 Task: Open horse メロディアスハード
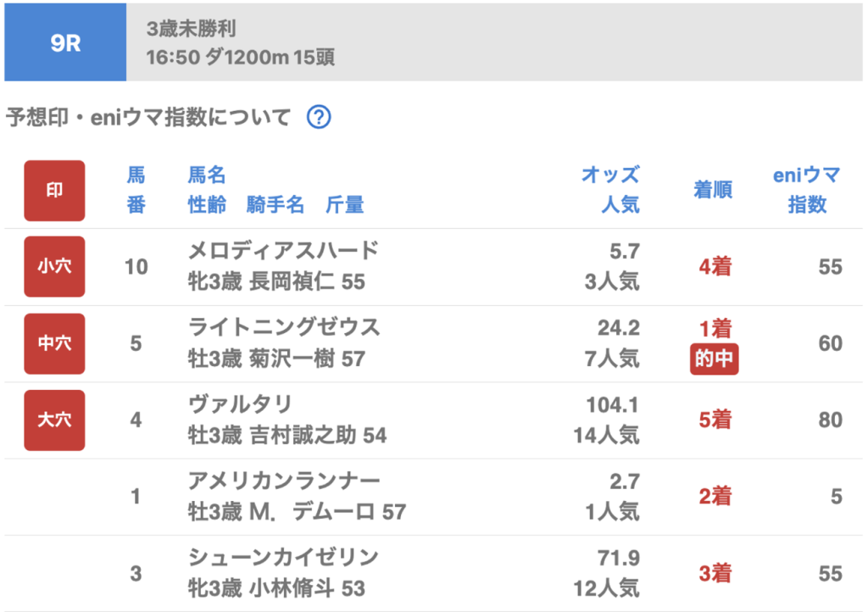tap(283, 251)
